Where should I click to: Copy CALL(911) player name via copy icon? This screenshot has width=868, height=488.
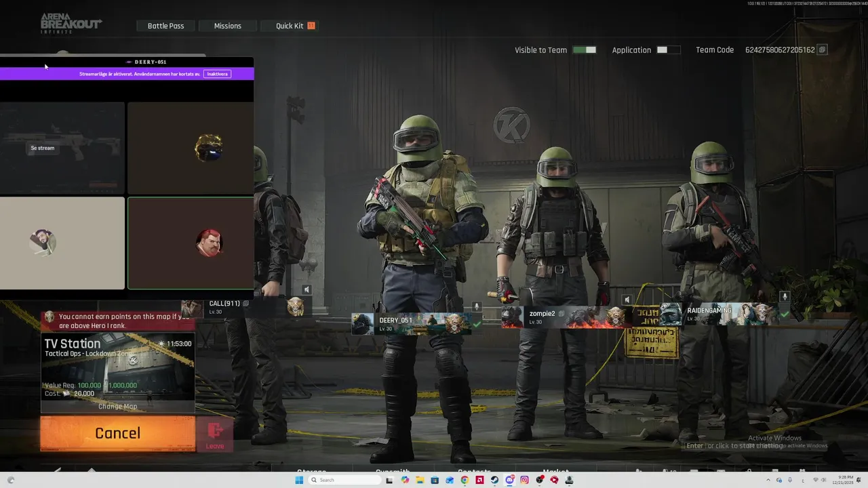coord(245,304)
